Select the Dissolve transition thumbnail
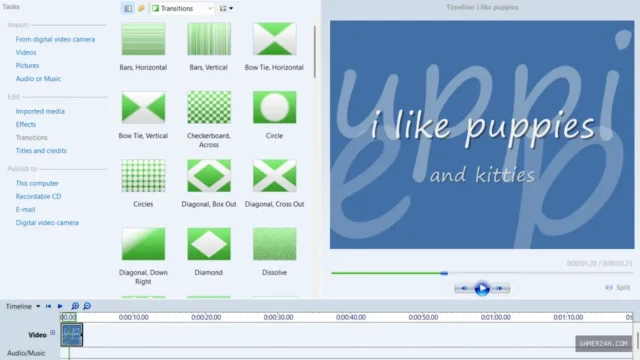 tap(274, 244)
